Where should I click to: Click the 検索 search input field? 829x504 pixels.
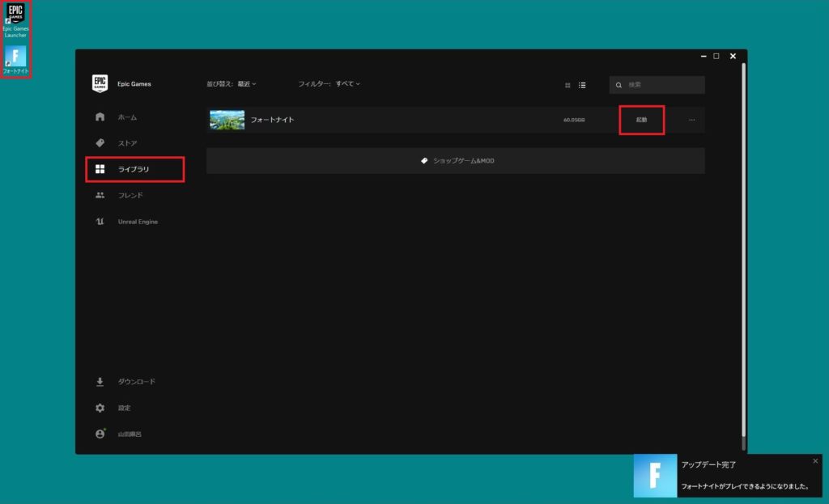pyautogui.click(x=657, y=85)
